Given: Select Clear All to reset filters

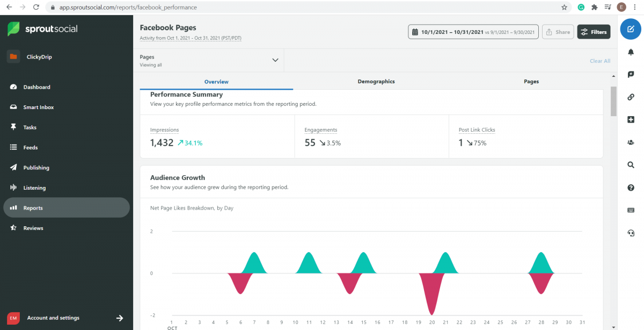Looking at the screenshot, I should (x=599, y=61).
